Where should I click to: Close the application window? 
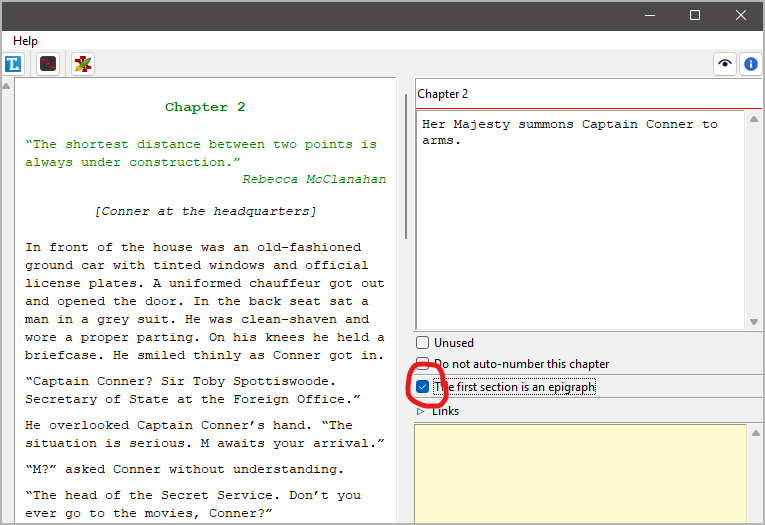[x=741, y=16]
